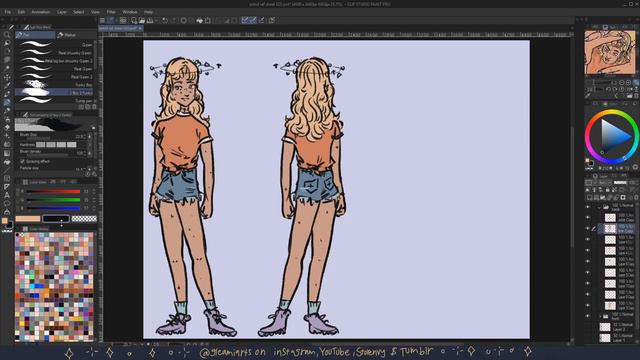The height and width of the screenshot is (360, 640).
Task: Open the Layer menu
Action: pos(62,12)
